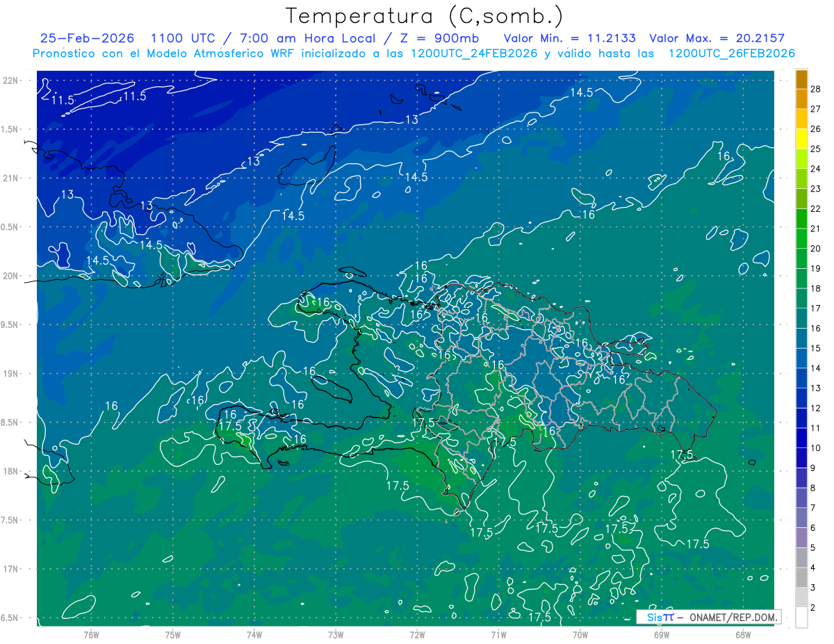Click the '75W' longitude label
The height and width of the screenshot is (644, 834).
point(172,634)
